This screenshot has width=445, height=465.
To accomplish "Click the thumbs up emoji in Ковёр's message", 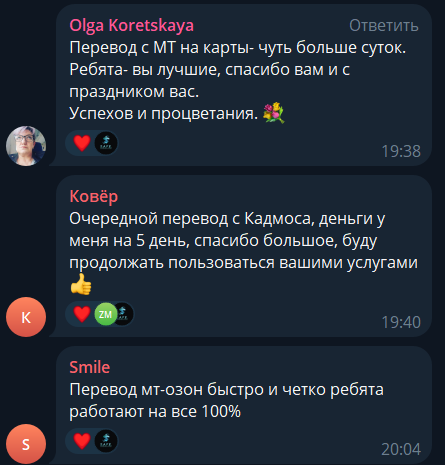I will coord(81,284).
